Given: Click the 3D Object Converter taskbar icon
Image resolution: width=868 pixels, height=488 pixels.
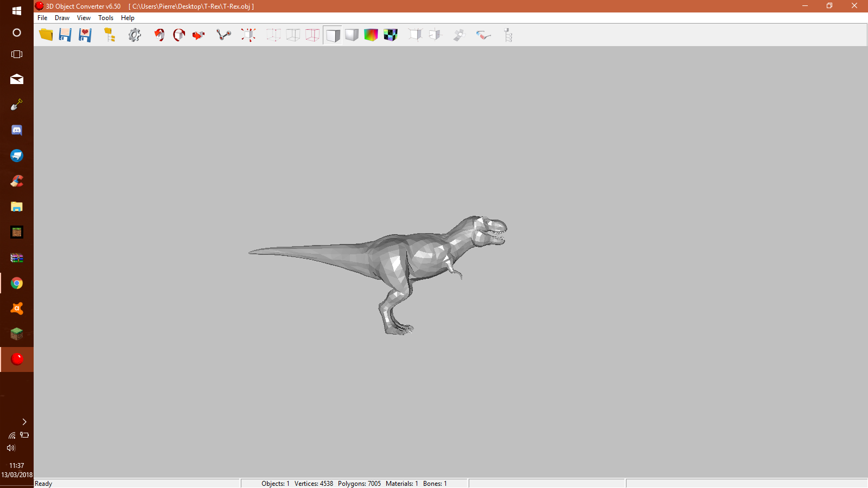Looking at the screenshot, I should [x=17, y=359].
